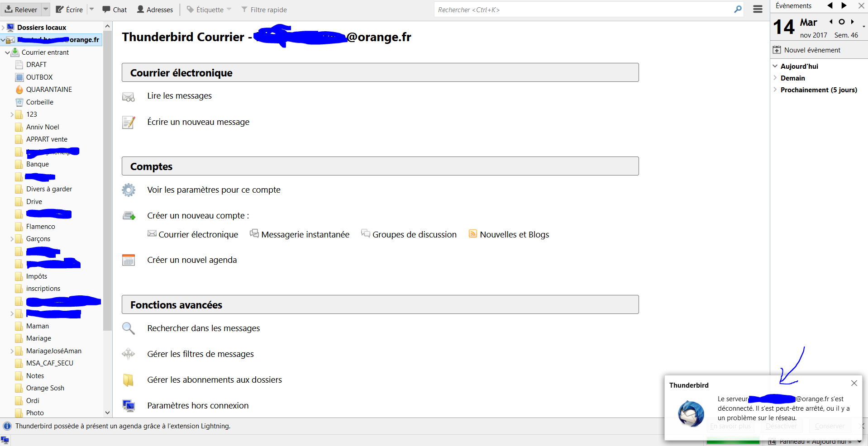The image size is (868, 446).
Task: Click the gear icon for account settings
Action: (x=128, y=190)
